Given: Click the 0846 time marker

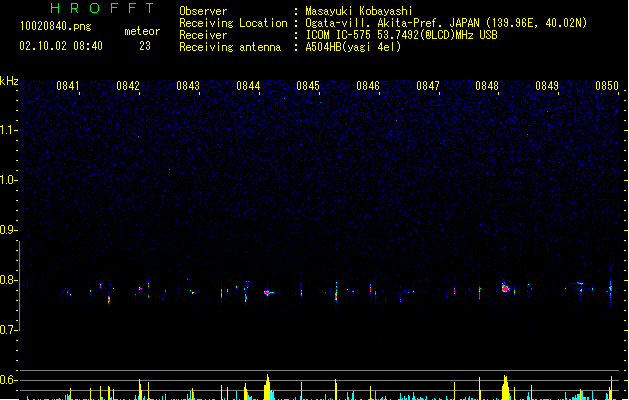Looking at the screenshot, I should tap(368, 86).
